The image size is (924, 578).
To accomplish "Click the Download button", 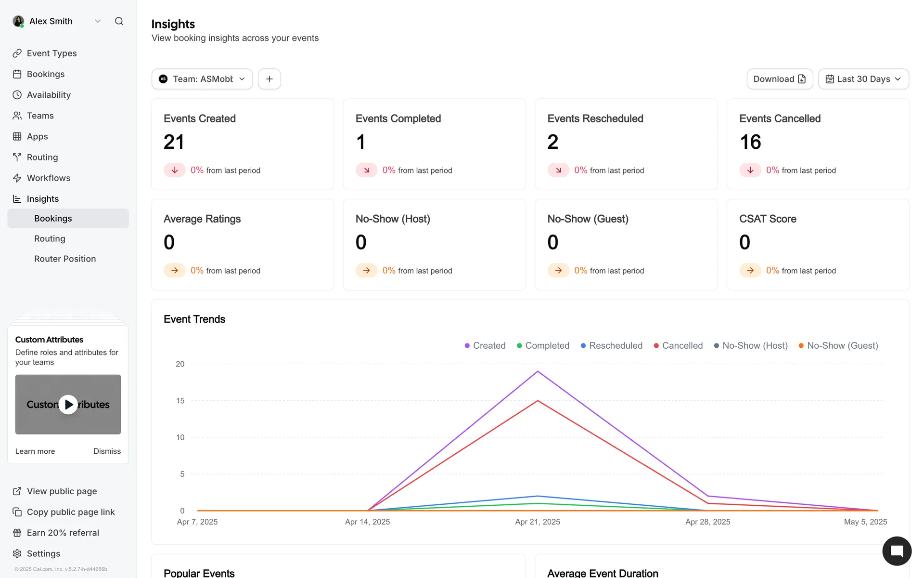I will (x=779, y=79).
